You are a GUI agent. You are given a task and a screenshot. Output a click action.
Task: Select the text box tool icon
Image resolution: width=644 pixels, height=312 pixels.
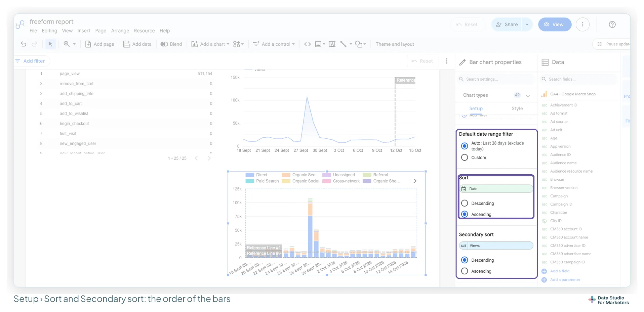pos(332,44)
